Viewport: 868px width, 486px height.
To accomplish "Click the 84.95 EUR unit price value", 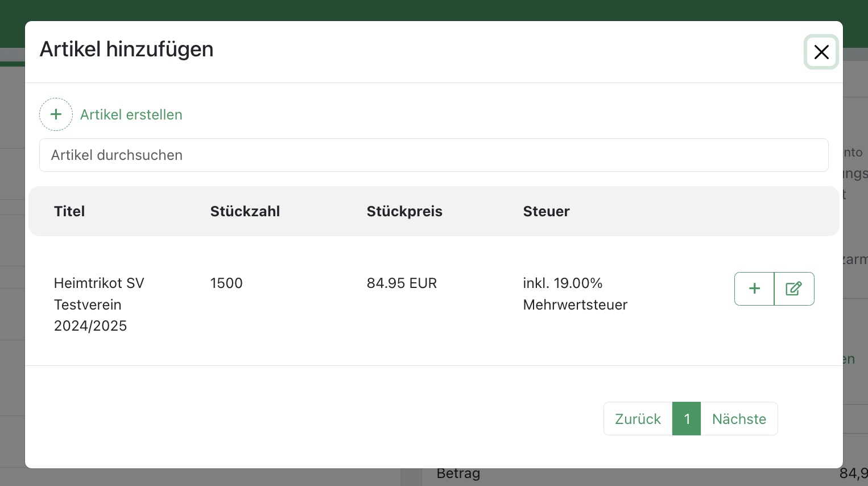I will tap(402, 283).
